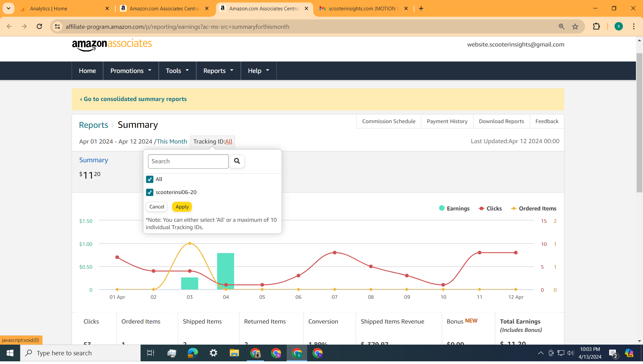
Task: Open File Explorer from the taskbar
Action: (x=234, y=353)
